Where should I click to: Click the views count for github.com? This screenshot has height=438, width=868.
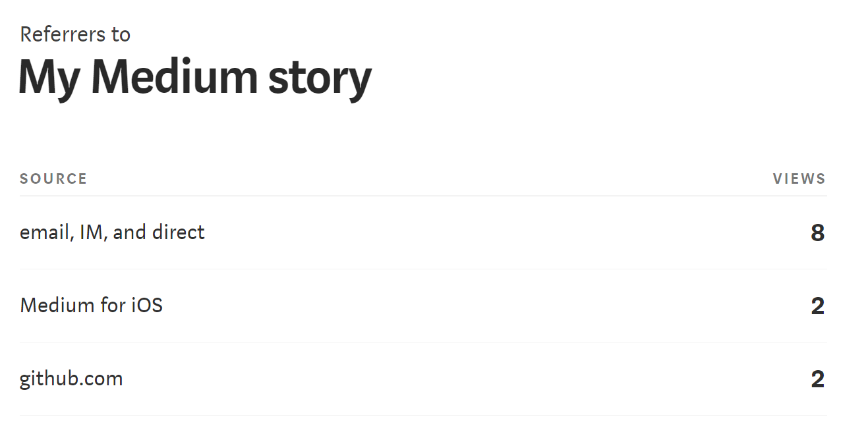pyautogui.click(x=818, y=379)
